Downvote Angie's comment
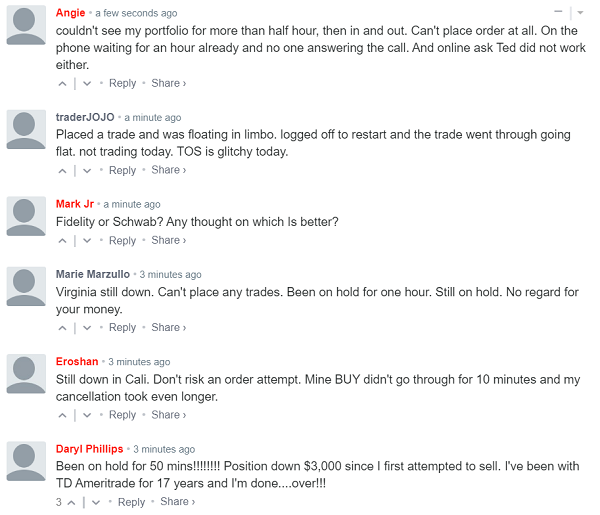This screenshot has width=600, height=515. (x=87, y=84)
